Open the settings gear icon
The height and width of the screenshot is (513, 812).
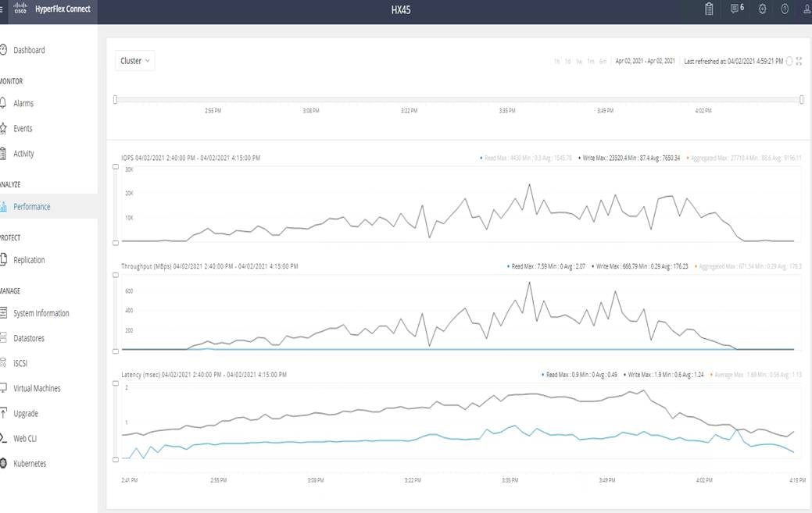coord(762,9)
